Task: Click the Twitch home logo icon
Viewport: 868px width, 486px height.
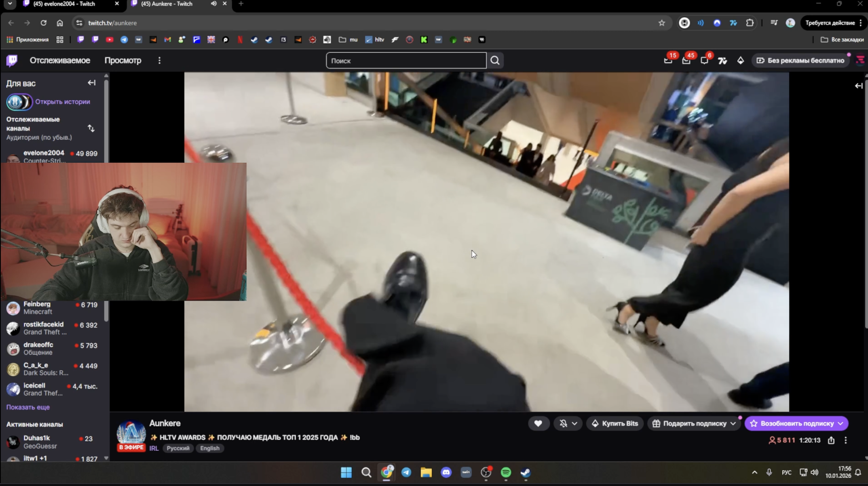Action: 12,61
